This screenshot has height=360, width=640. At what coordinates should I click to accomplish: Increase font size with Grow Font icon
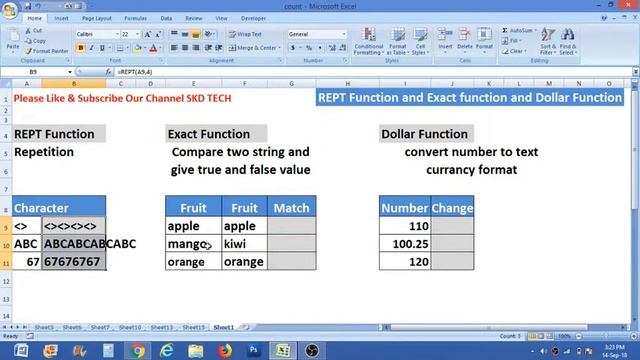click(x=148, y=35)
